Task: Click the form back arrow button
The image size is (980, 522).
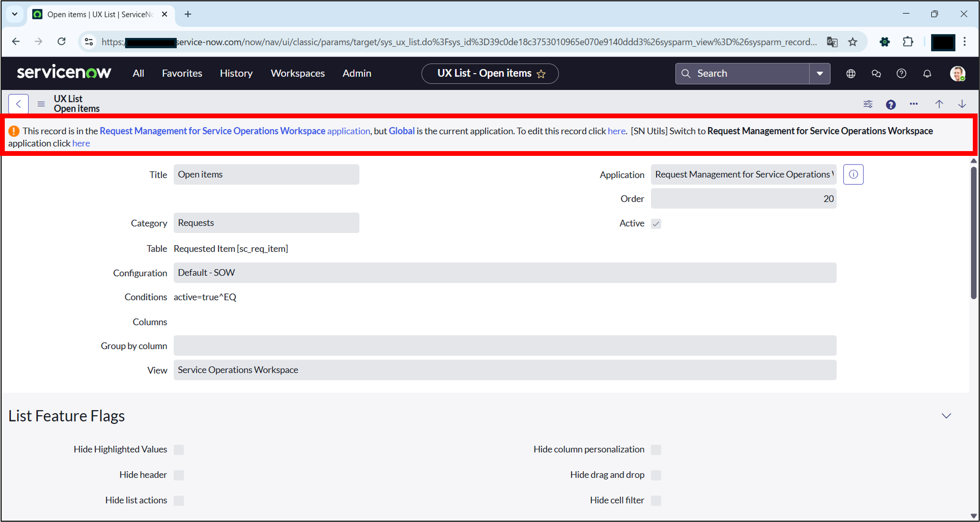Action: pos(18,104)
